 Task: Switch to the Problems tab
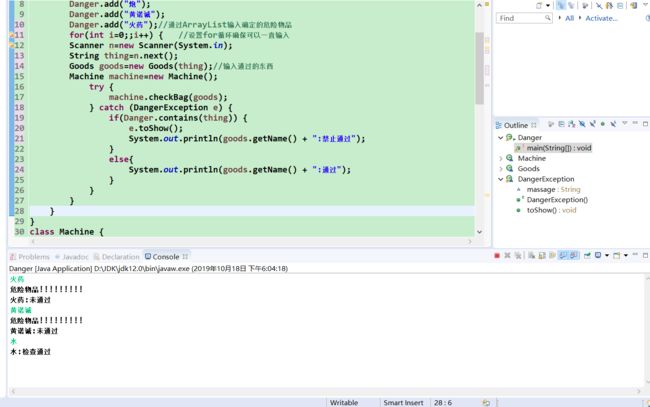[29, 257]
